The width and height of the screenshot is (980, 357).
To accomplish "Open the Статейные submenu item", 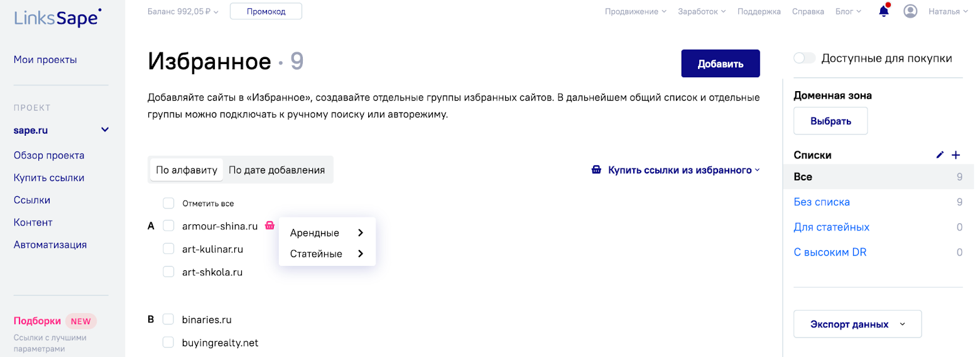I will pyautogui.click(x=327, y=254).
